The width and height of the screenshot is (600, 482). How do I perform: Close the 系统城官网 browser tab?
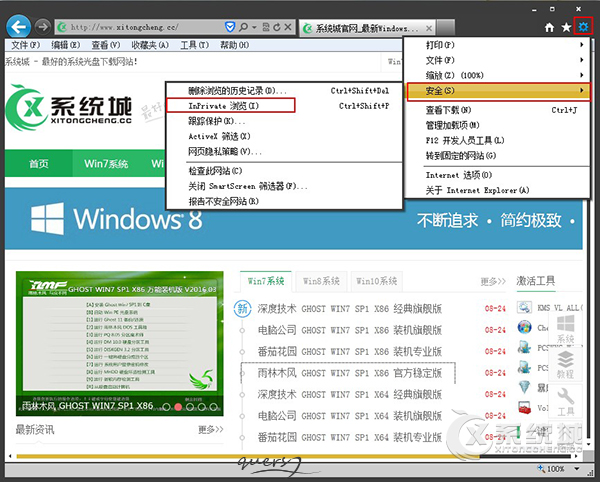click(429, 28)
